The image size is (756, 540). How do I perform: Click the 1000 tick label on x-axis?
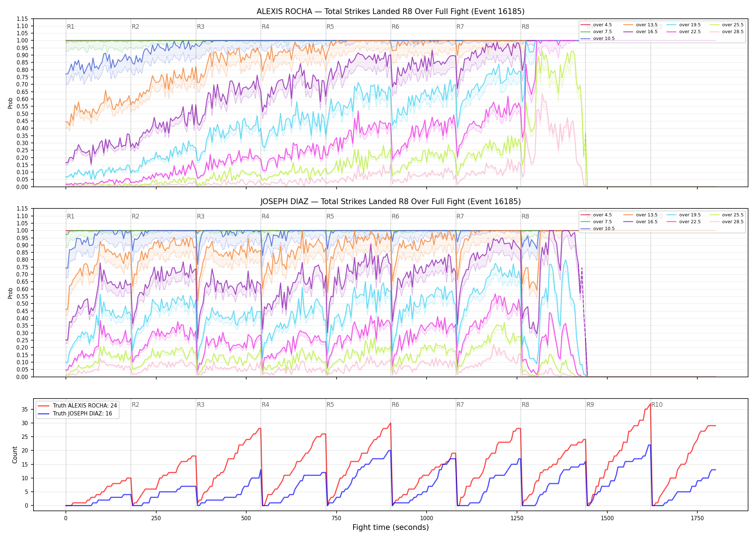[x=427, y=518]
